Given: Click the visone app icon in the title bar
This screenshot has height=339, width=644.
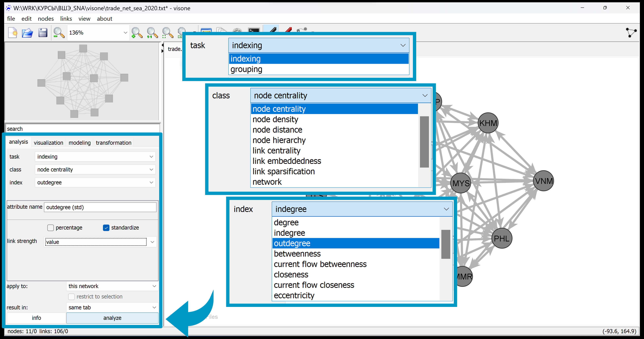Looking at the screenshot, I should pos(8,8).
